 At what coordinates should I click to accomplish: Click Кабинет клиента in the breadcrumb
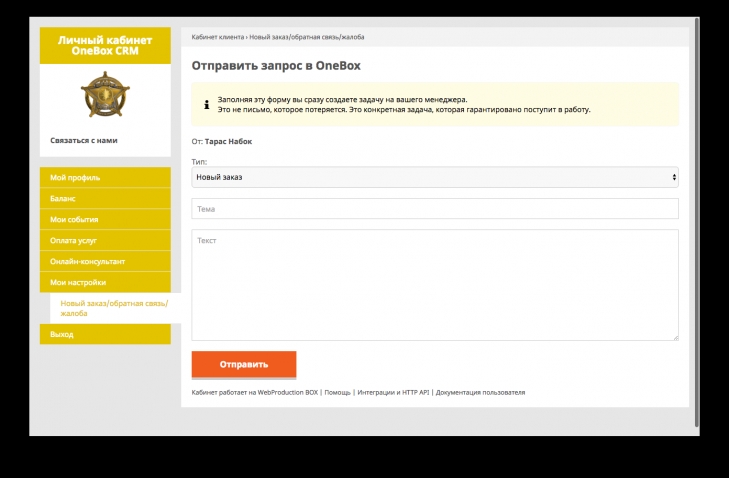(x=218, y=37)
